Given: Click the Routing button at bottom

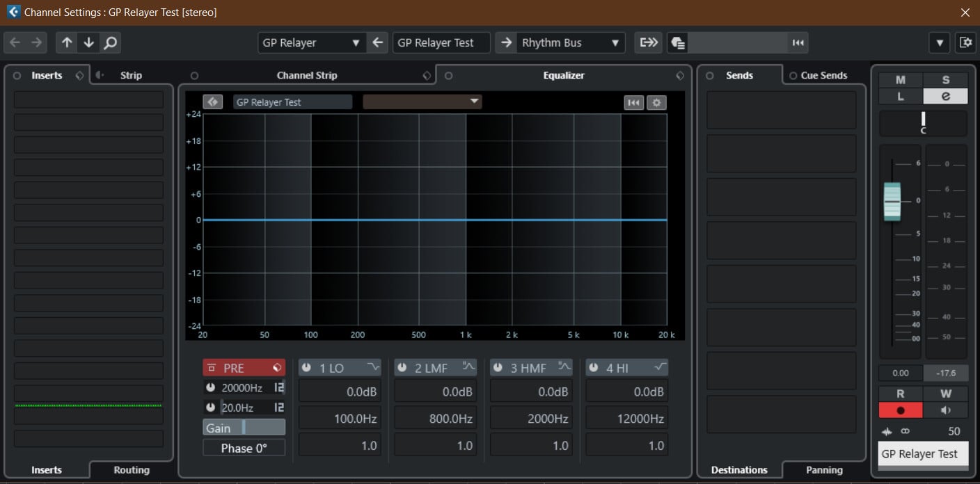Looking at the screenshot, I should pos(132,470).
